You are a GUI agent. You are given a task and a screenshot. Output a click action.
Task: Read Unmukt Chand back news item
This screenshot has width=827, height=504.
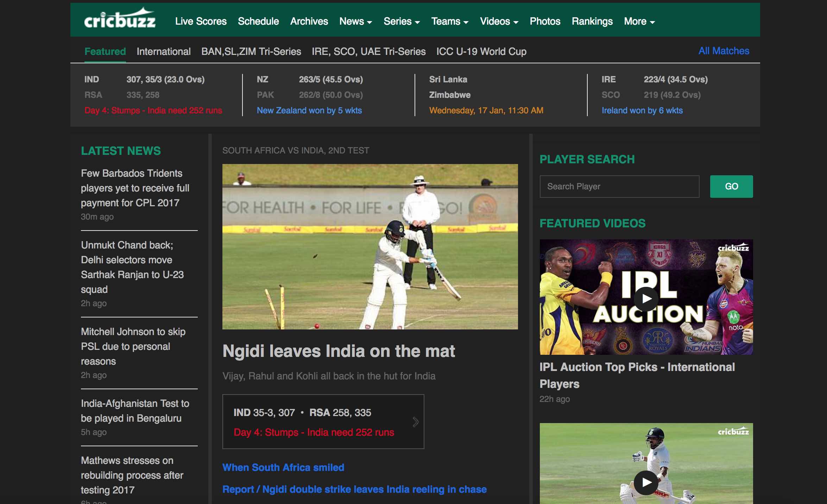[x=132, y=267]
